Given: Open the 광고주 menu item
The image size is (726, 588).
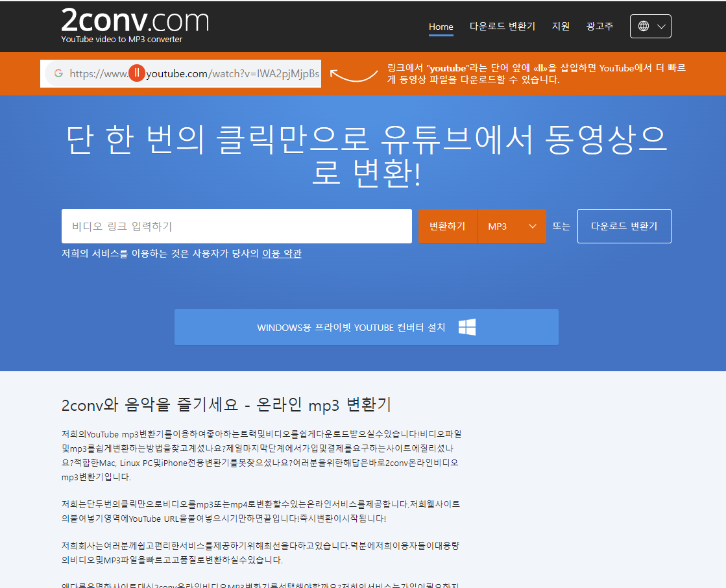Looking at the screenshot, I should tap(599, 27).
